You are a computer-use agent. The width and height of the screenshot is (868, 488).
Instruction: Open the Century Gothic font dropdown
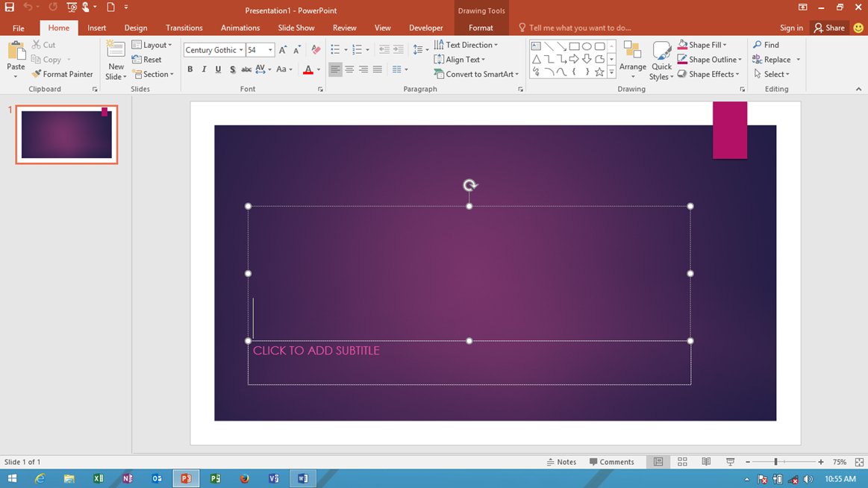[x=241, y=50]
